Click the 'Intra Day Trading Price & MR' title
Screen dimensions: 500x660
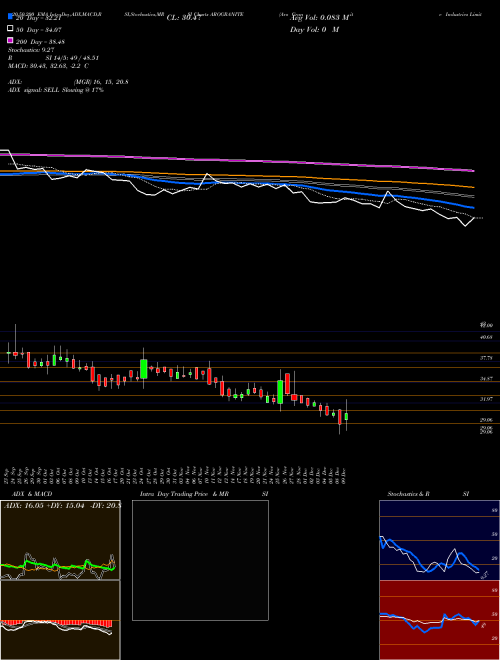pos(184,494)
